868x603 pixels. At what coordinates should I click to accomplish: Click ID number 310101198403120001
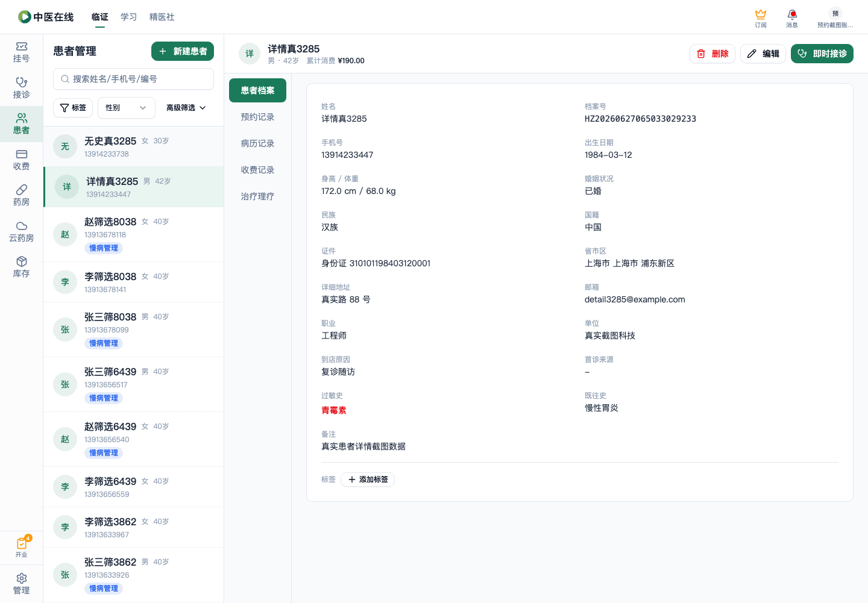[x=390, y=263]
